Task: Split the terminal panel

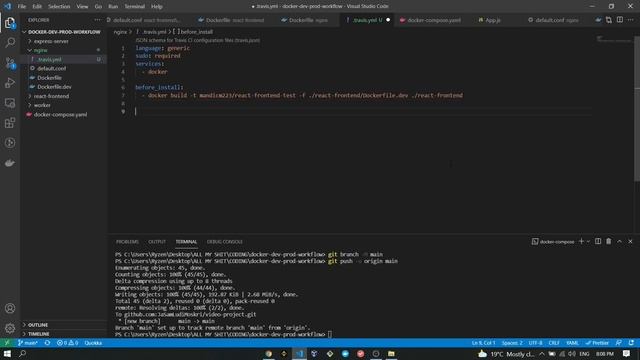Action: pos(598,242)
